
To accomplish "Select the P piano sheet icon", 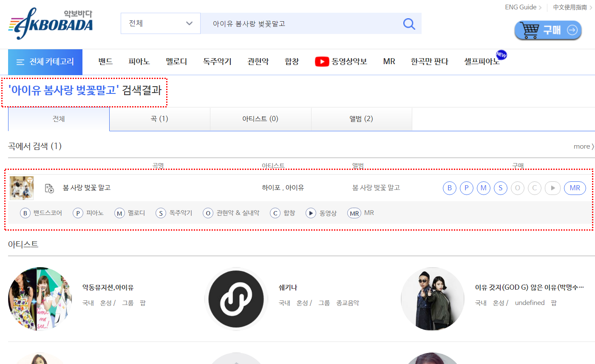I will pos(466,188).
